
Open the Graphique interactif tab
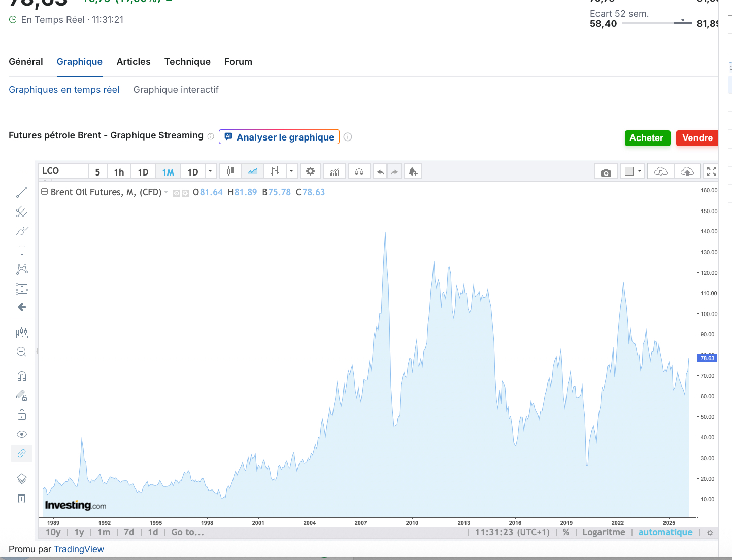pyautogui.click(x=176, y=90)
